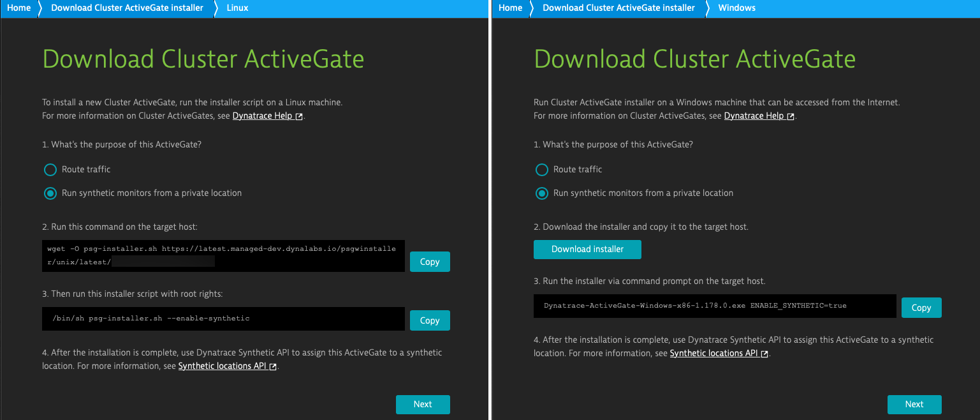Click Next in the Windows panel
980x420 pixels.
pos(914,405)
